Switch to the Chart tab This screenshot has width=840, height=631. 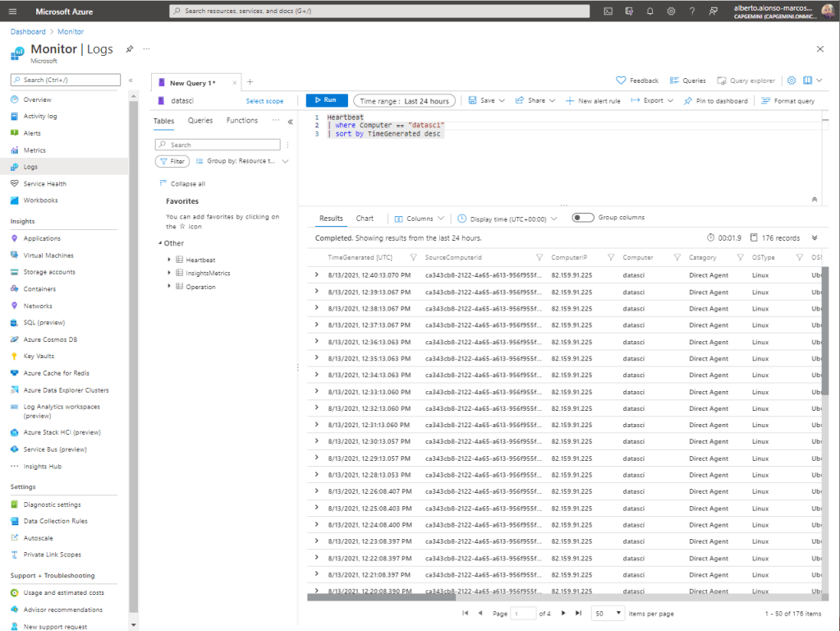point(365,219)
